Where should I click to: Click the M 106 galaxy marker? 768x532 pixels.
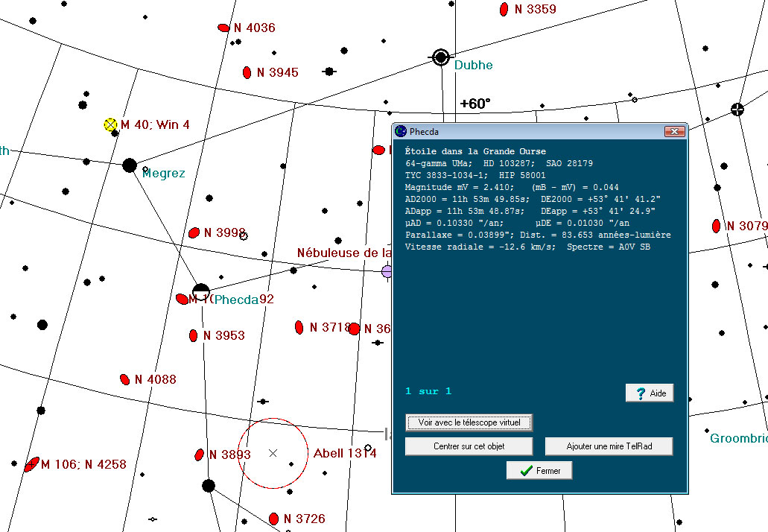pyautogui.click(x=32, y=464)
